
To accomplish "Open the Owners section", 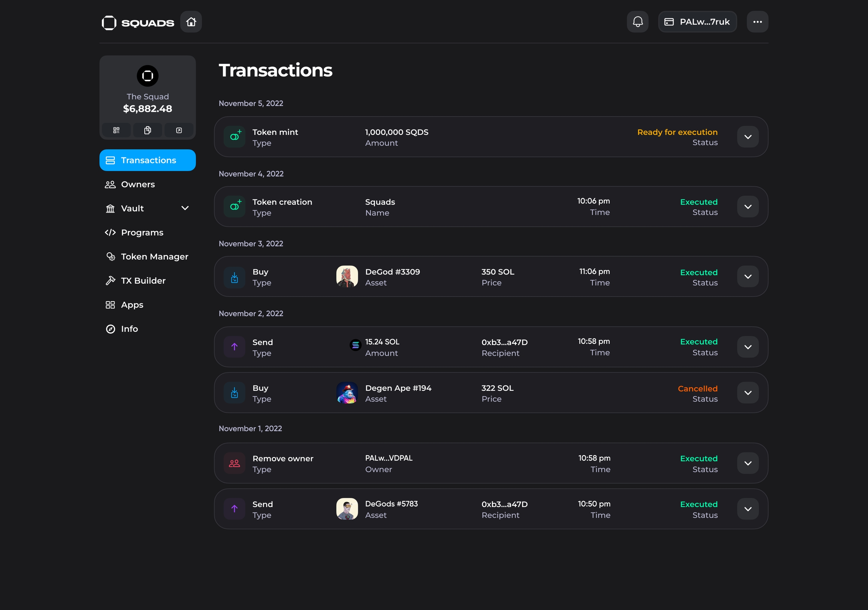I will 138,185.
